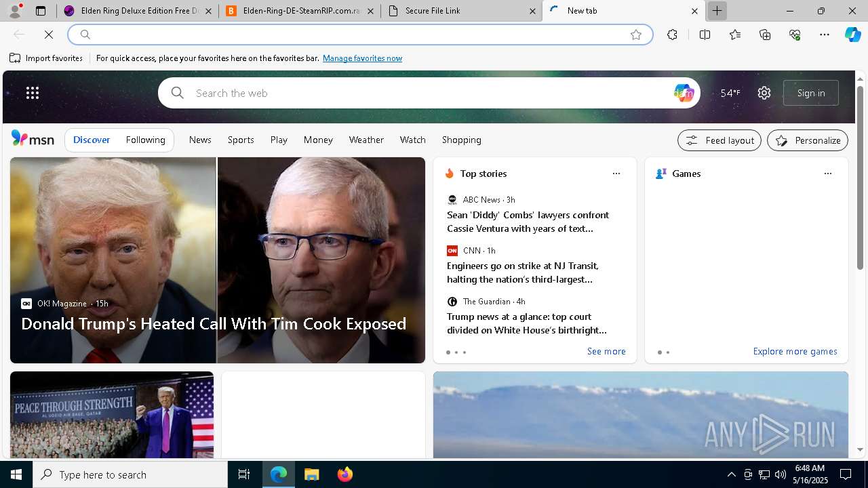Click the Windows taskbar search box
This screenshot has width=868, height=488.
(130, 474)
